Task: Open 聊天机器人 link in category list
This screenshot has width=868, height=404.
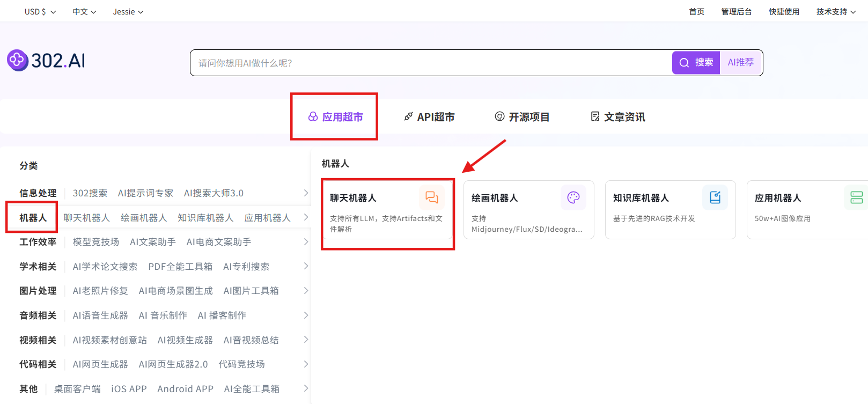Action: tap(87, 218)
